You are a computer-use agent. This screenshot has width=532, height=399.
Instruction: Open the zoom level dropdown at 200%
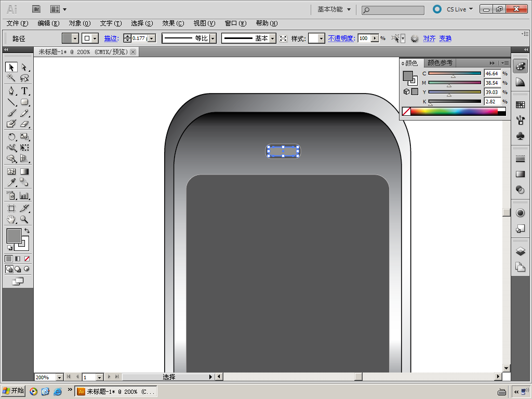click(59, 377)
